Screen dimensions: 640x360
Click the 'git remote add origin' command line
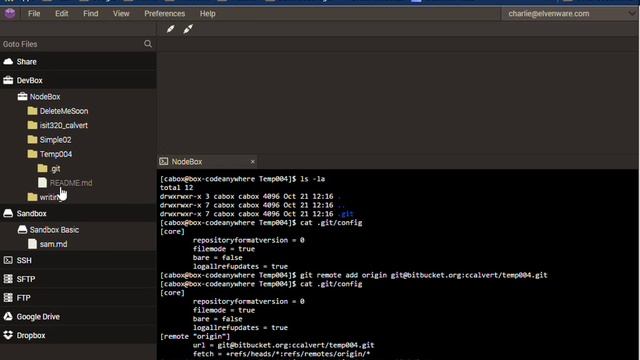click(353, 275)
